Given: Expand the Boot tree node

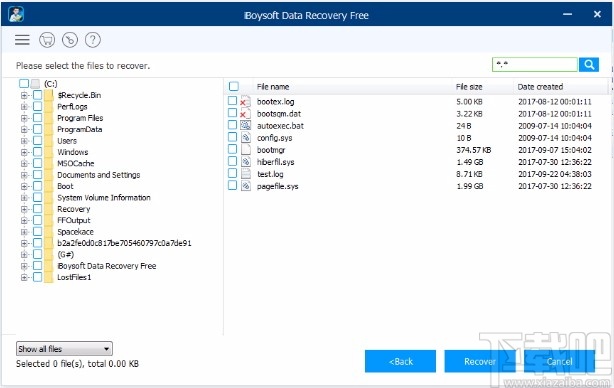Looking at the screenshot, I should tap(24, 186).
